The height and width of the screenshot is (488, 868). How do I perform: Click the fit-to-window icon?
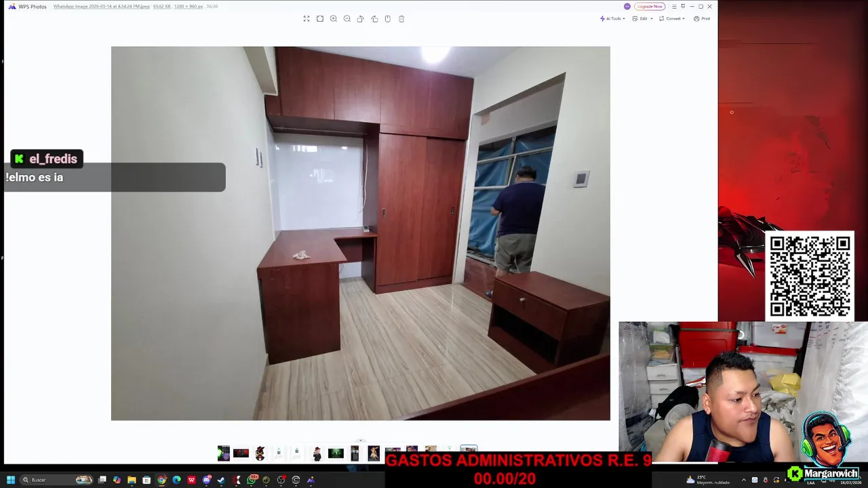coord(320,18)
